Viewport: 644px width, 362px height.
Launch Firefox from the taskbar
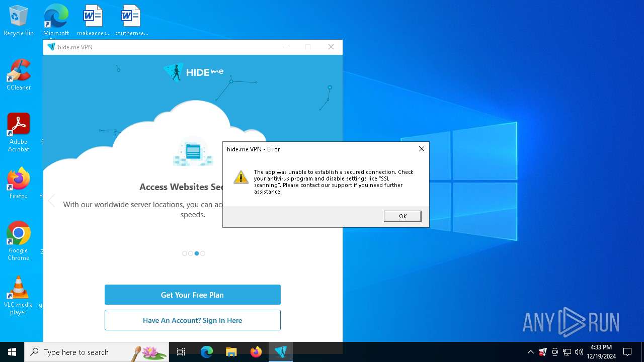pyautogui.click(x=256, y=352)
